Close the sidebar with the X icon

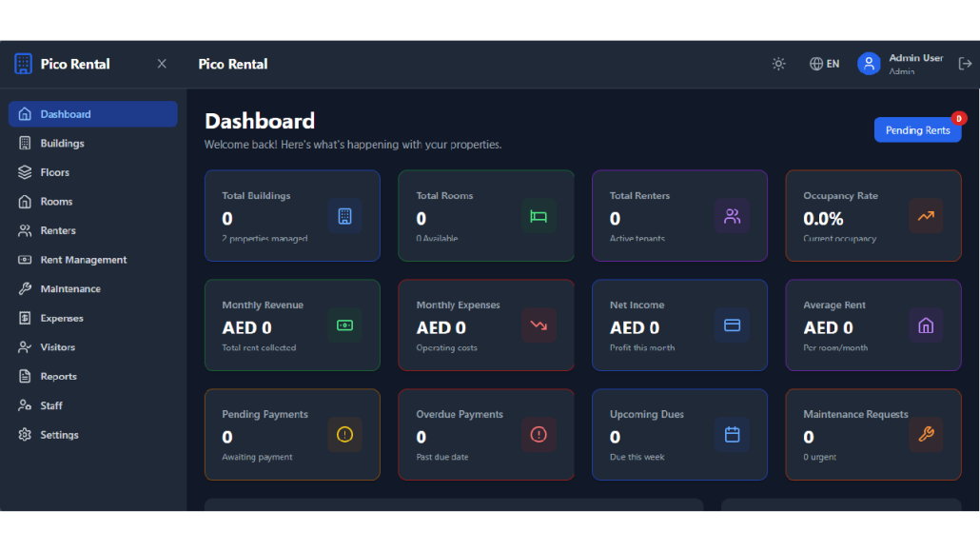click(x=162, y=64)
